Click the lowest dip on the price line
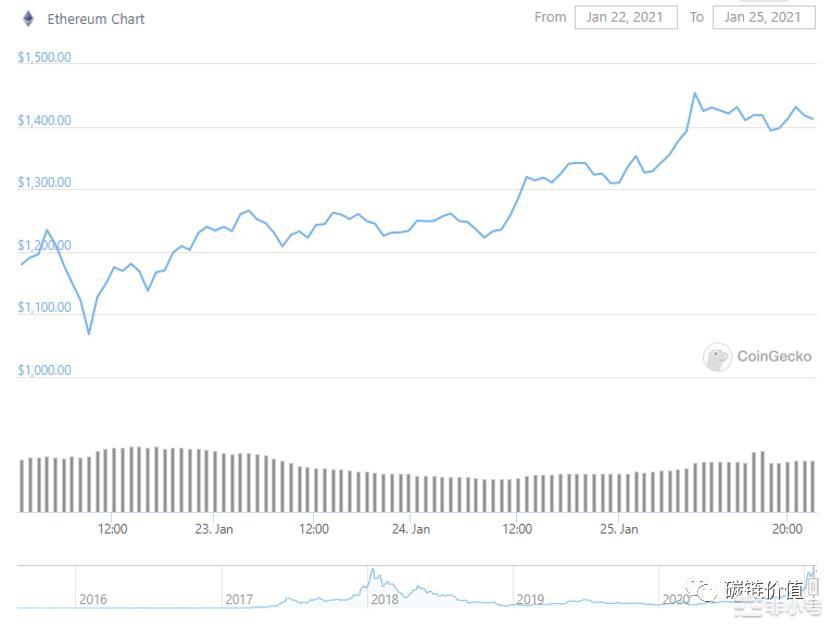830x626 pixels. click(88, 333)
